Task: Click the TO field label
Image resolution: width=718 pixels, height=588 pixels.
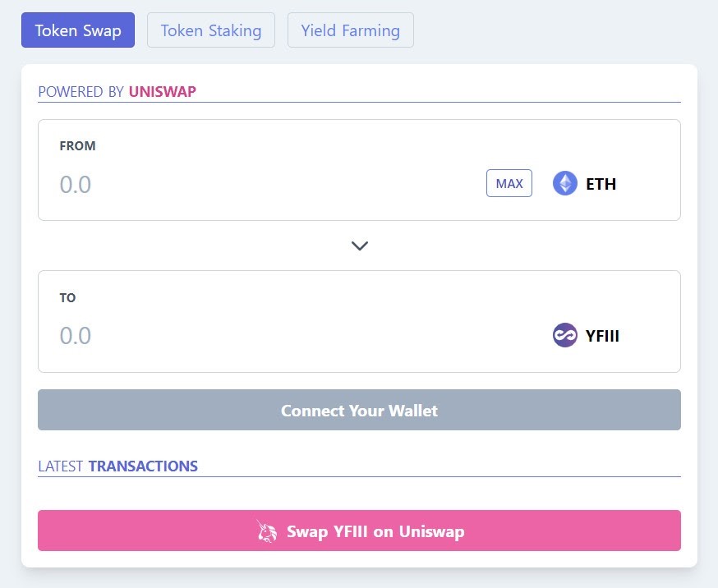Action: (67, 298)
